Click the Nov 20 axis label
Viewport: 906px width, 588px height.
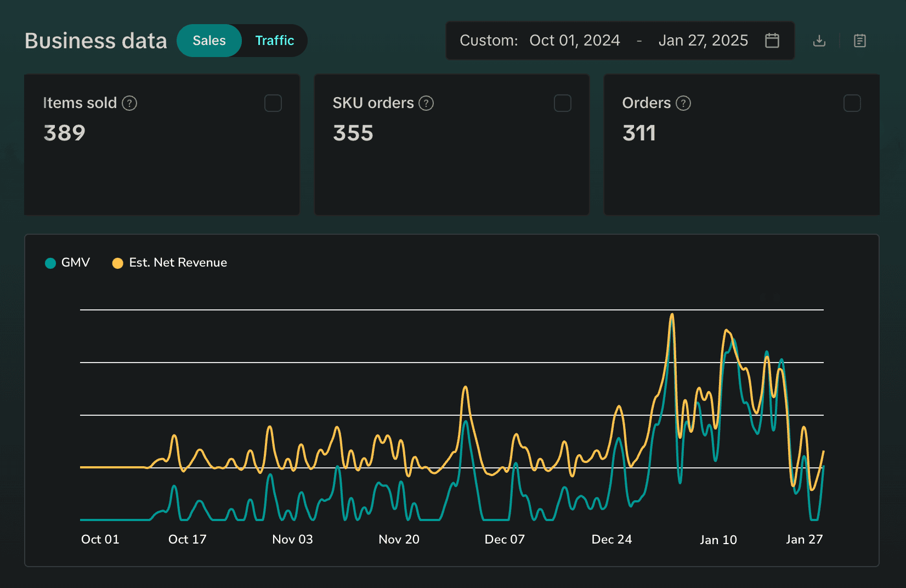(x=399, y=539)
